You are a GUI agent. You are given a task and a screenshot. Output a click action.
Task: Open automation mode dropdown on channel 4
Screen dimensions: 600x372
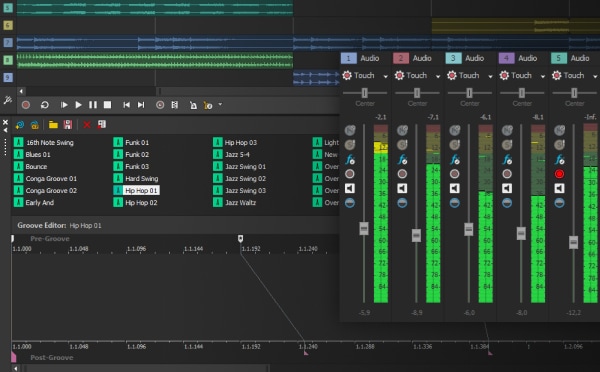point(543,76)
